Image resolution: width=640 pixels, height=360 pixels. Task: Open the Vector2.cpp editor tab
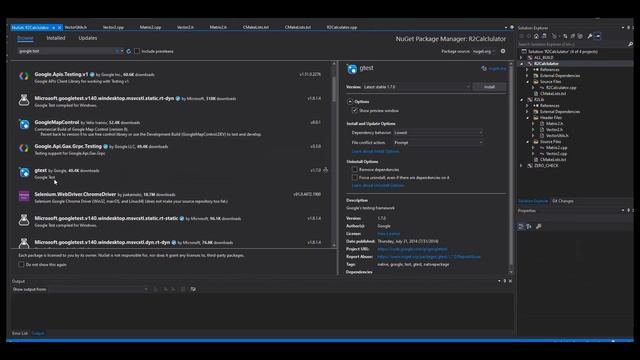tap(113, 27)
